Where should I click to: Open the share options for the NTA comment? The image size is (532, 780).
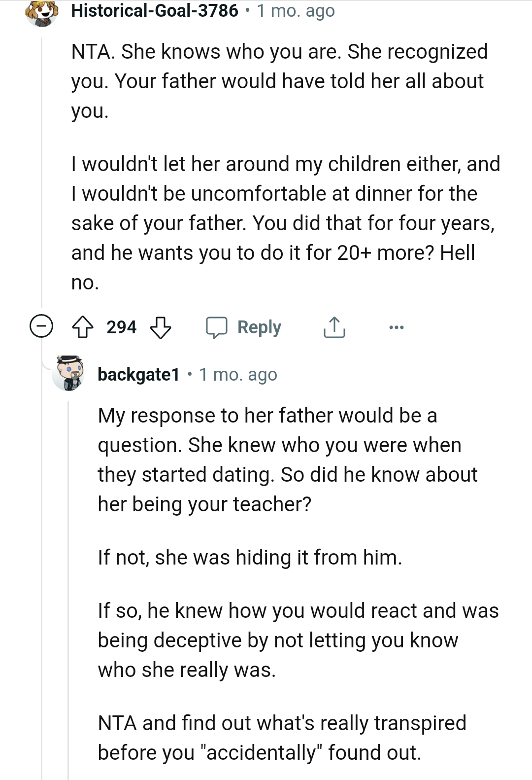[x=334, y=326]
